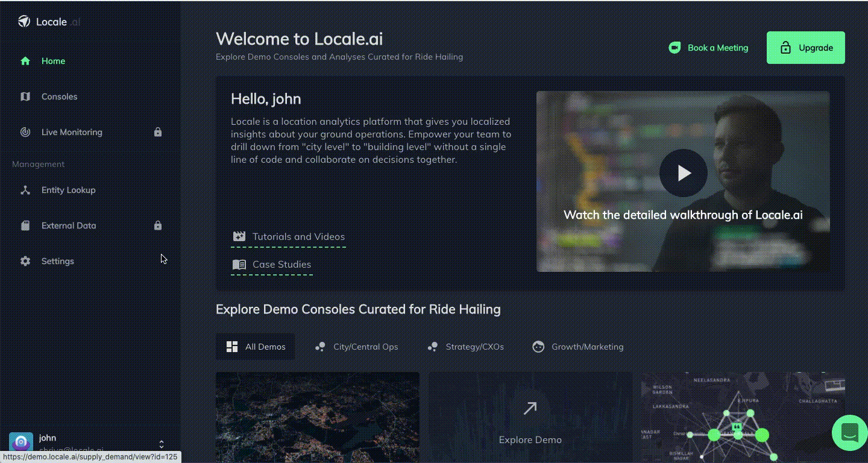Switch to the Strategy/CXOs tab
The image size is (868, 463).
tap(465, 347)
